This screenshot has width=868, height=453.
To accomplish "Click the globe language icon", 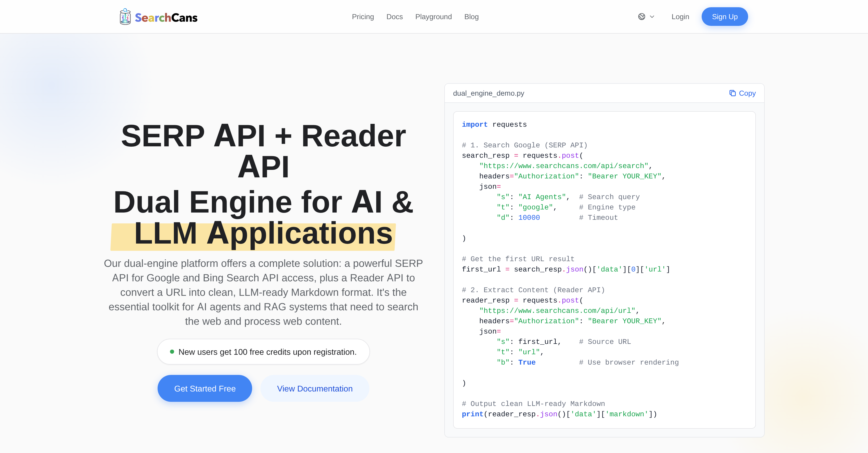I will [641, 17].
